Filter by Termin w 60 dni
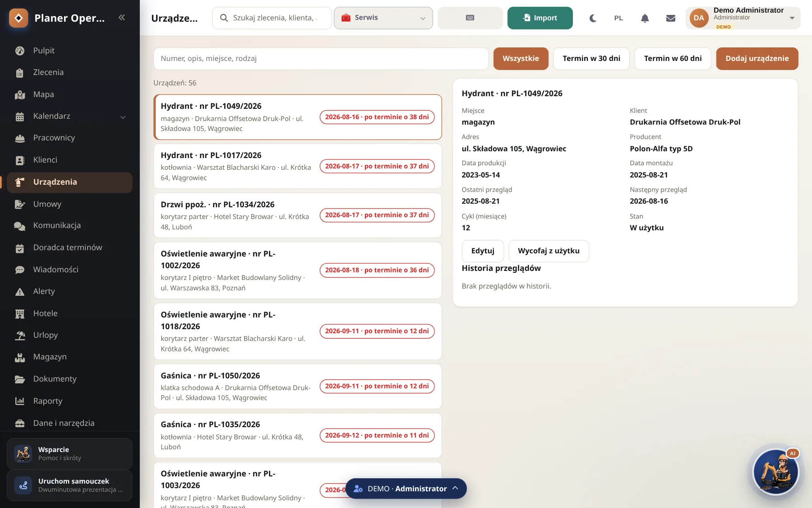 tap(673, 59)
